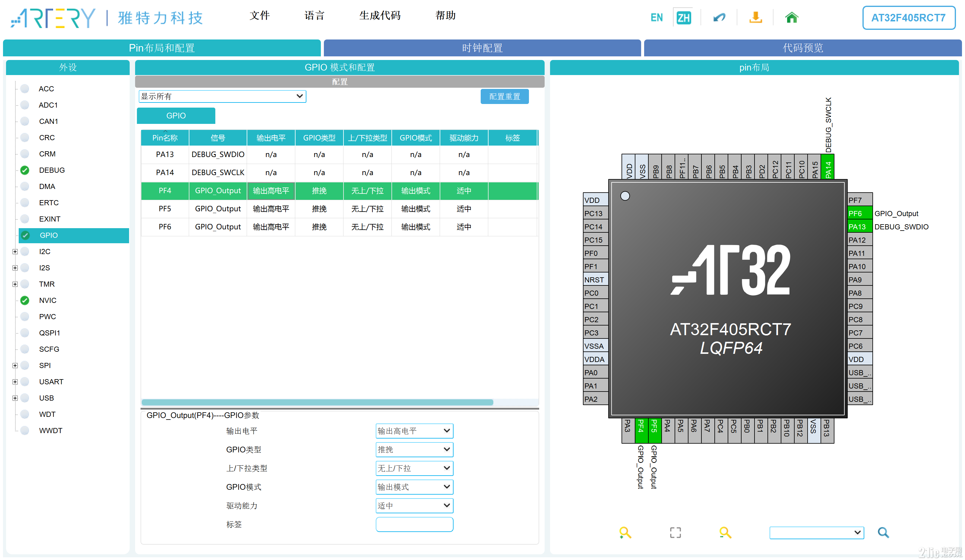Image resolution: width=965 pixels, height=560 pixels.
Task: Toggle the EXINT peripheral status circle
Action: (x=25, y=219)
